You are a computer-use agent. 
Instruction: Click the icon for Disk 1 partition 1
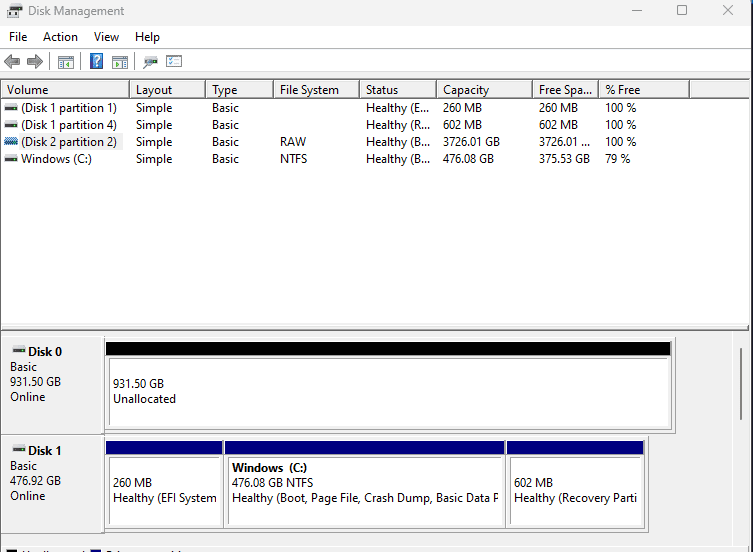point(11,108)
